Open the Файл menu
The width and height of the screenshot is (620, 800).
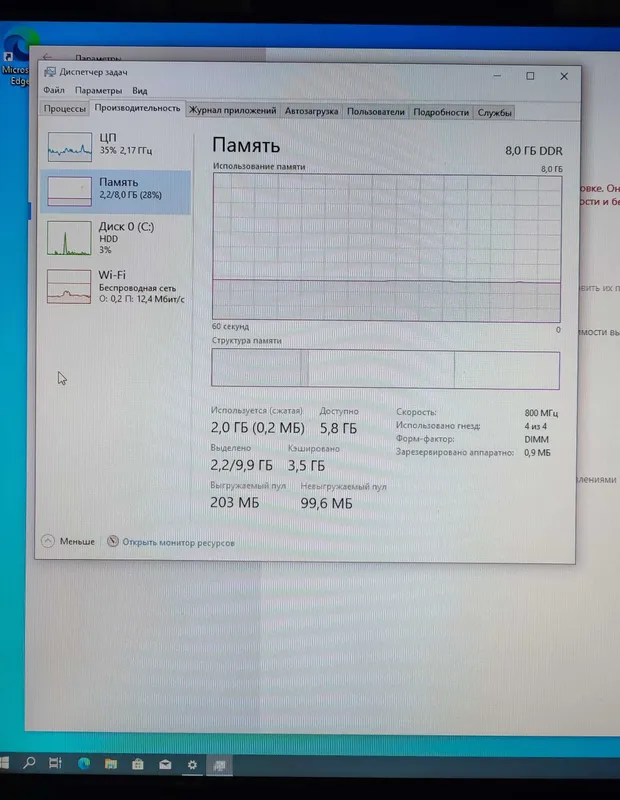pos(54,90)
